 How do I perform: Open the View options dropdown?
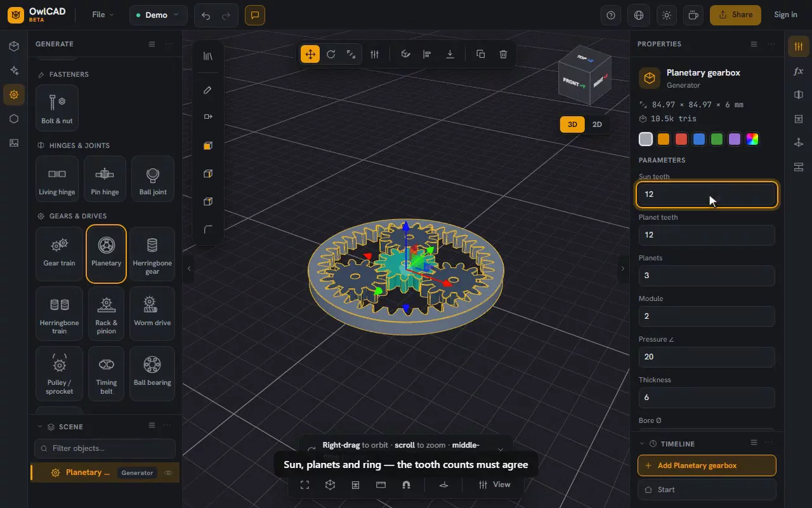pos(494,485)
